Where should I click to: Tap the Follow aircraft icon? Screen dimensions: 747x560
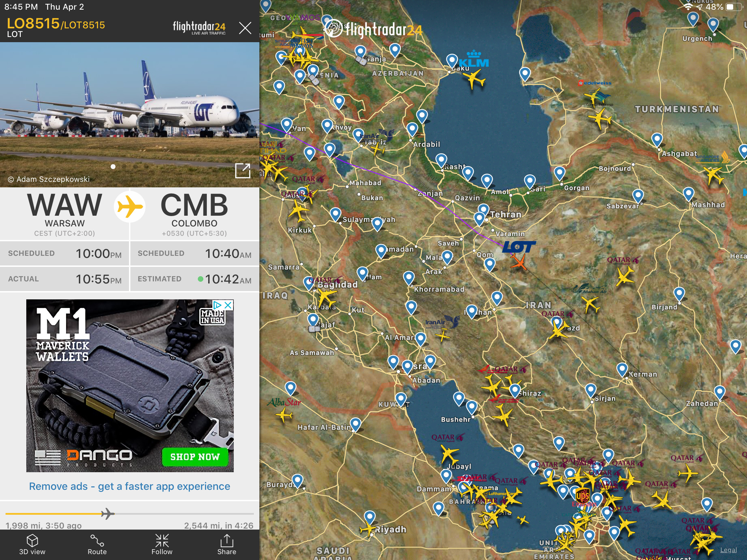162,544
